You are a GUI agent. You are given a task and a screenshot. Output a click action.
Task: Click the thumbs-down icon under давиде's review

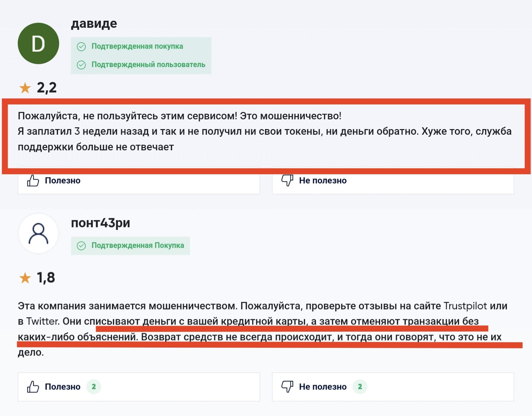click(287, 180)
